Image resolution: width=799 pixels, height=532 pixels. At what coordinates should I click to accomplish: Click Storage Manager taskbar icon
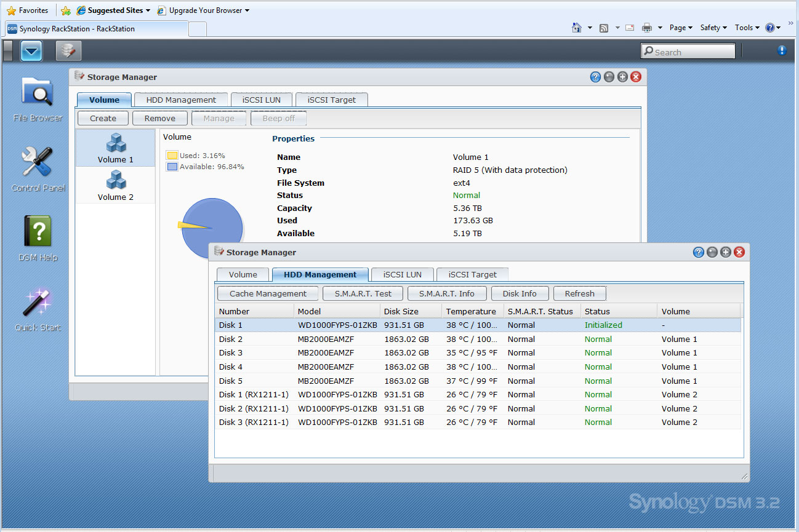68,51
